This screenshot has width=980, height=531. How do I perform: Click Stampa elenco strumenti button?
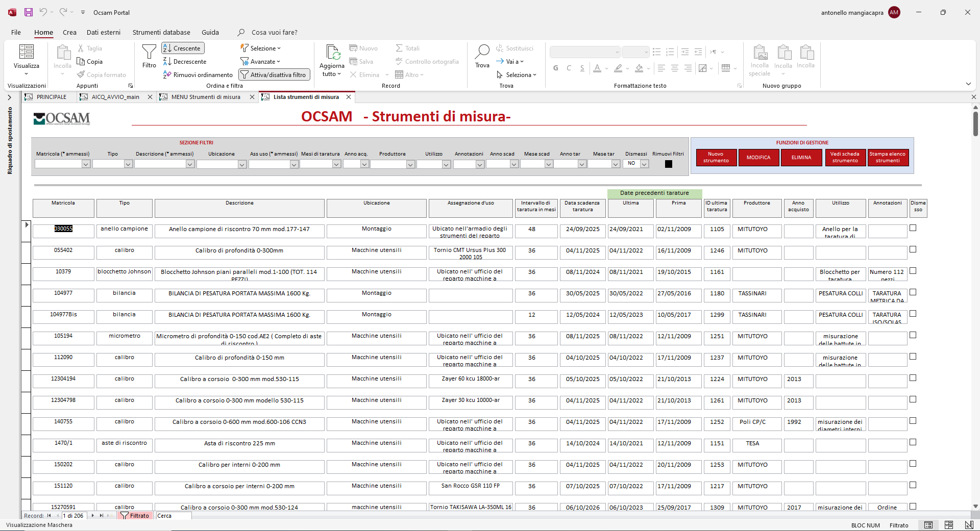888,157
